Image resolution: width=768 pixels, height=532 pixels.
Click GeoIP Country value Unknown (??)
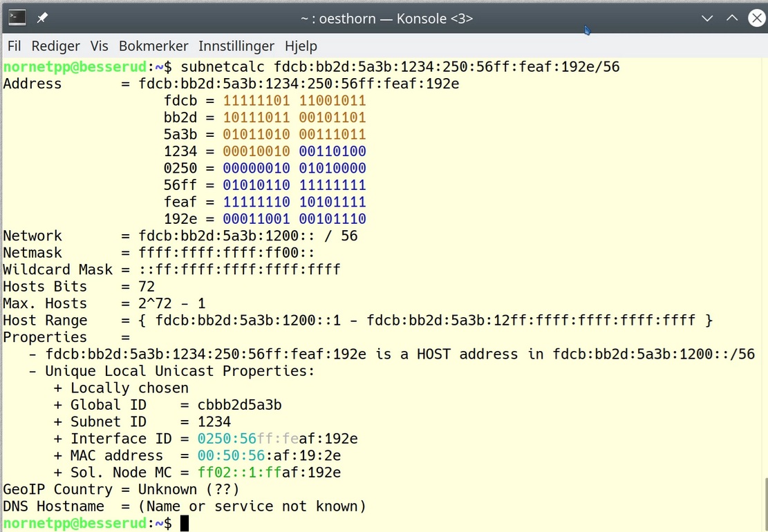coord(189,489)
